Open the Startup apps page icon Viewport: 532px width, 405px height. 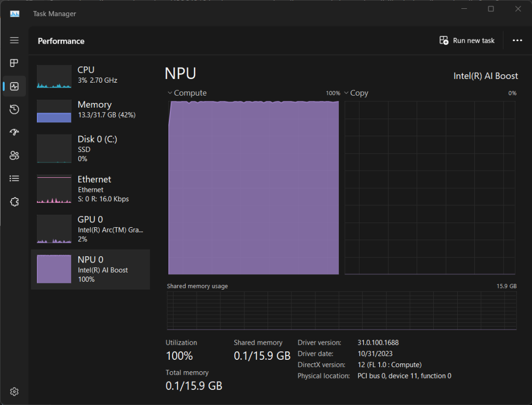point(14,133)
